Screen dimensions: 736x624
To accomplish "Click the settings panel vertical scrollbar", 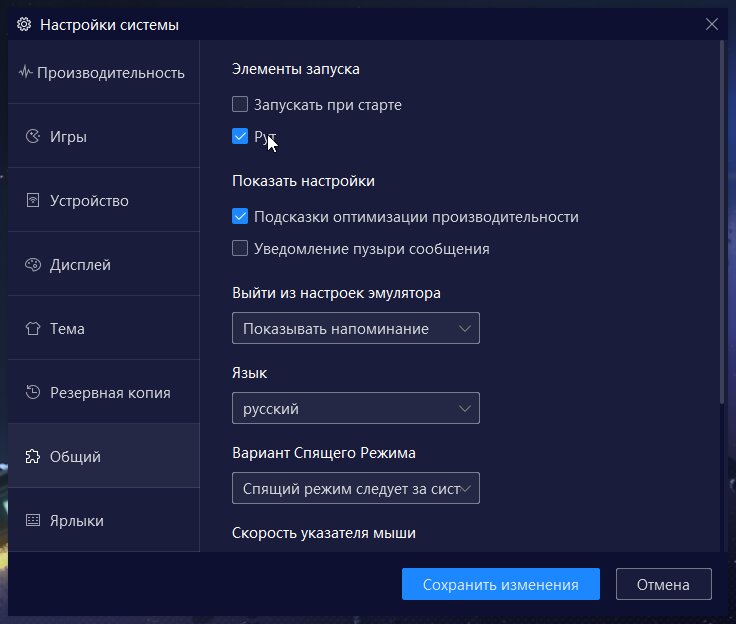I will [722, 222].
